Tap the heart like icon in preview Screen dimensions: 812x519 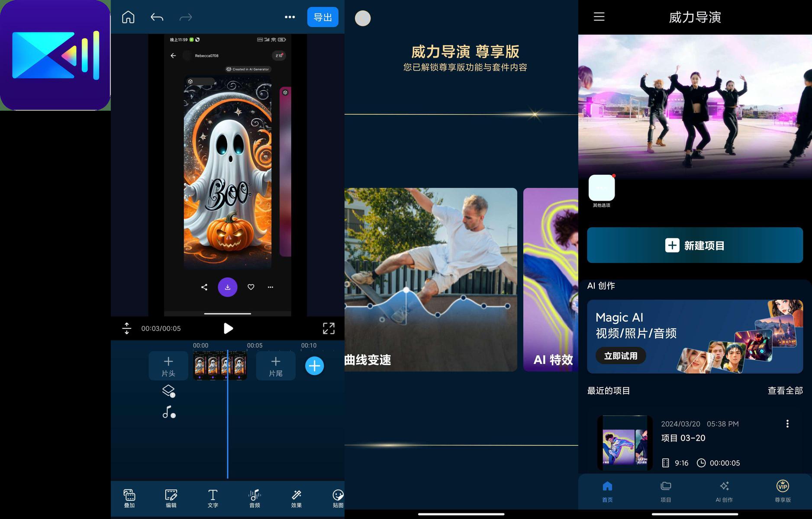251,287
